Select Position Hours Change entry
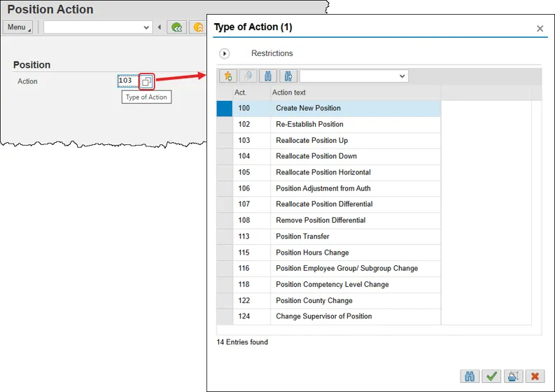Screen dimensions: 555x392 coord(329,253)
